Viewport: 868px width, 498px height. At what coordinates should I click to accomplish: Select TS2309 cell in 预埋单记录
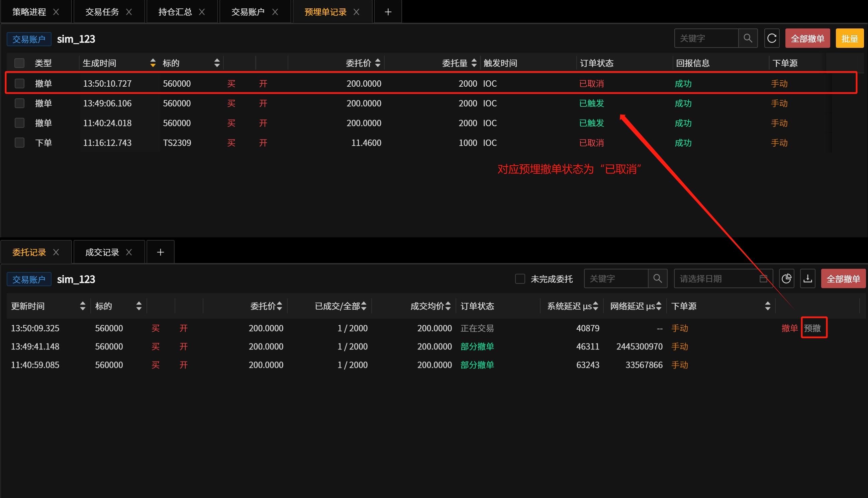click(177, 143)
